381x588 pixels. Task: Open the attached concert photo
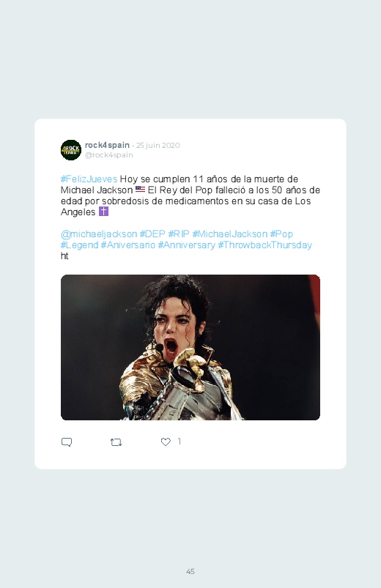190,347
